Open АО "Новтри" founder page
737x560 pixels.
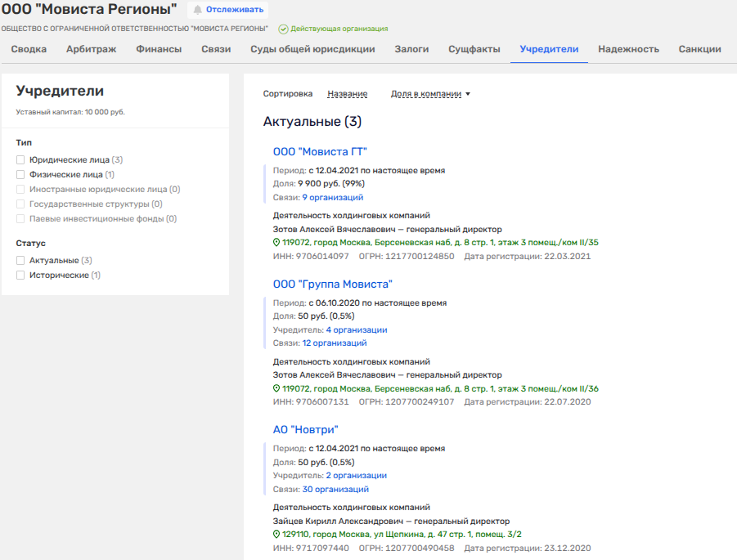[305, 429]
